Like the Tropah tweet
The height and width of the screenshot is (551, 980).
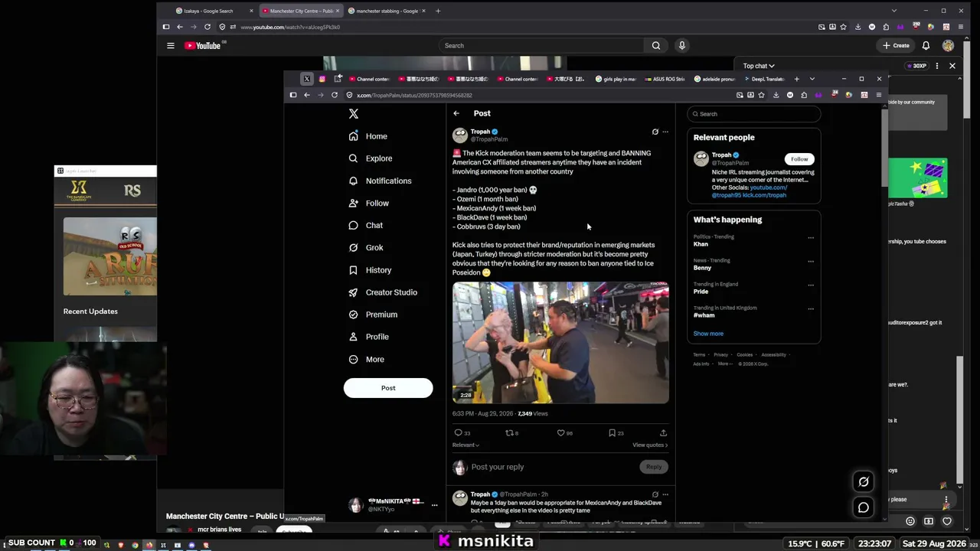560,433
